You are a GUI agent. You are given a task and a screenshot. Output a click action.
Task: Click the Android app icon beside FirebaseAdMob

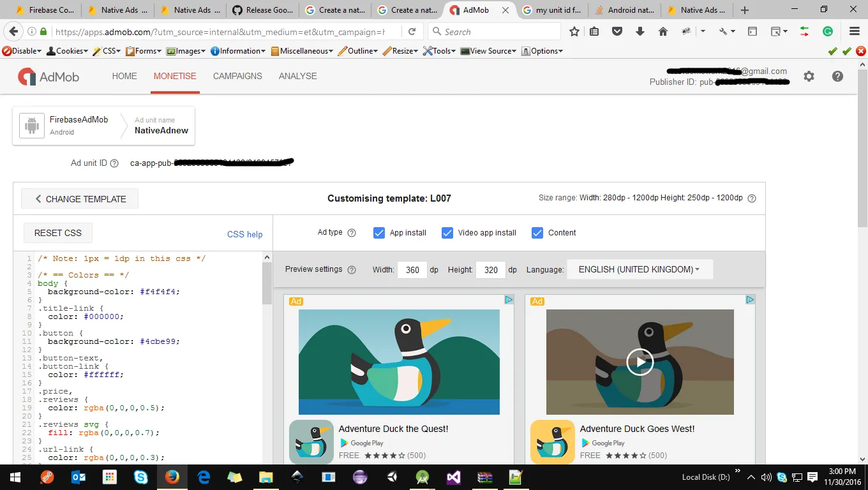point(31,126)
